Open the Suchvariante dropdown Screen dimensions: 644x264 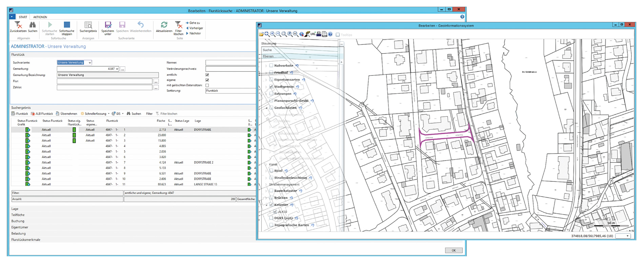(x=89, y=63)
